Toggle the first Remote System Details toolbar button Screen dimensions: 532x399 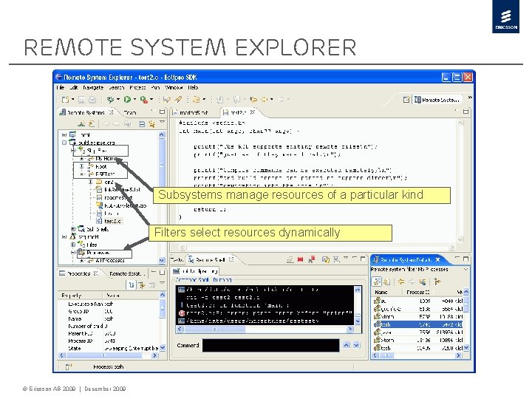377,282
